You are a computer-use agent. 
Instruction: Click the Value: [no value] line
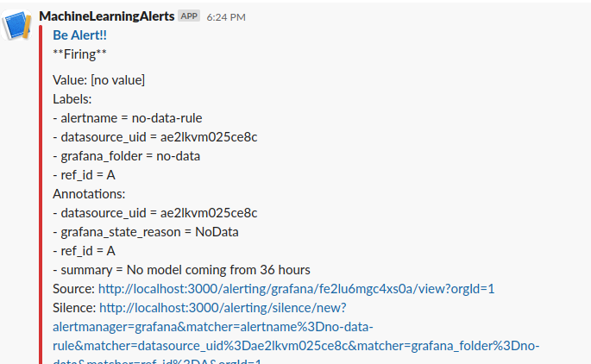tap(98, 80)
